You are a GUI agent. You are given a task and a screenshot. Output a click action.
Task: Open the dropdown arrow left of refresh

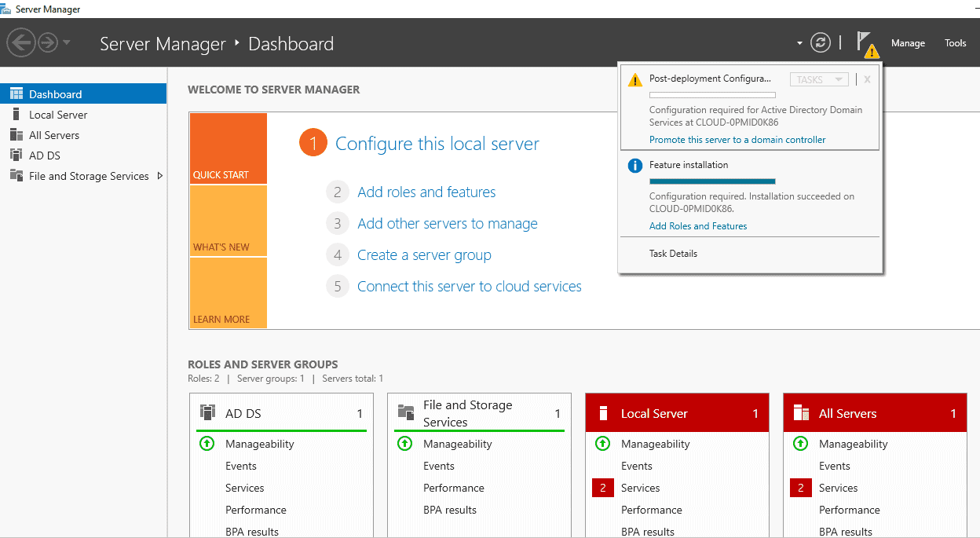click(799, 43)
